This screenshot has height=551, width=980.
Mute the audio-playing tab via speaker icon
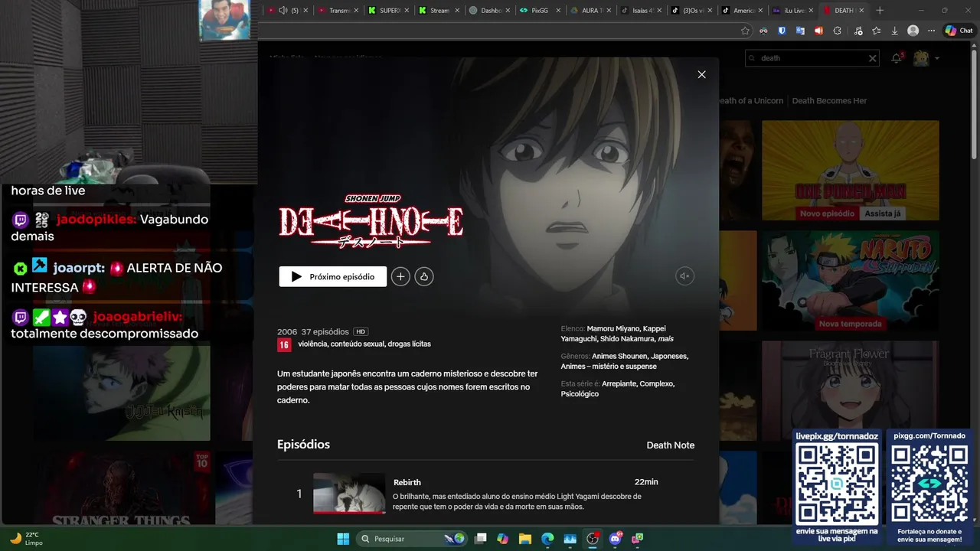tap(283, 11)
